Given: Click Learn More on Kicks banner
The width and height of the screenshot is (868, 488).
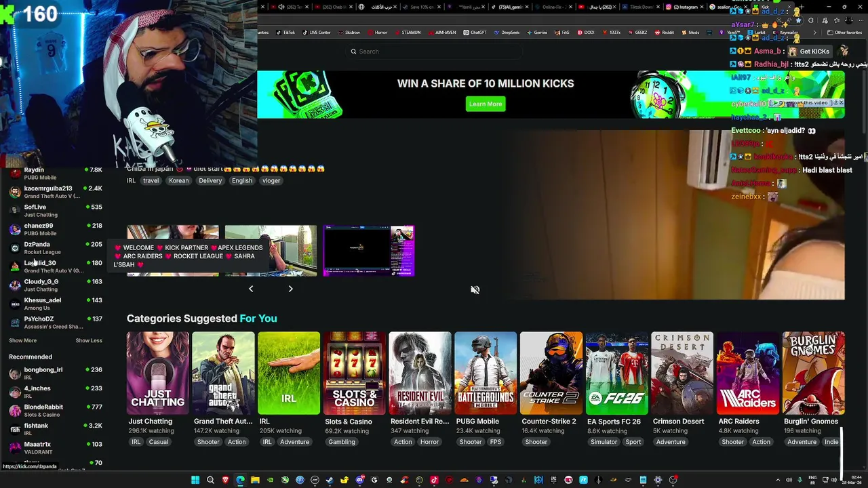Looking at the screenshot, I should pos(486,104).
